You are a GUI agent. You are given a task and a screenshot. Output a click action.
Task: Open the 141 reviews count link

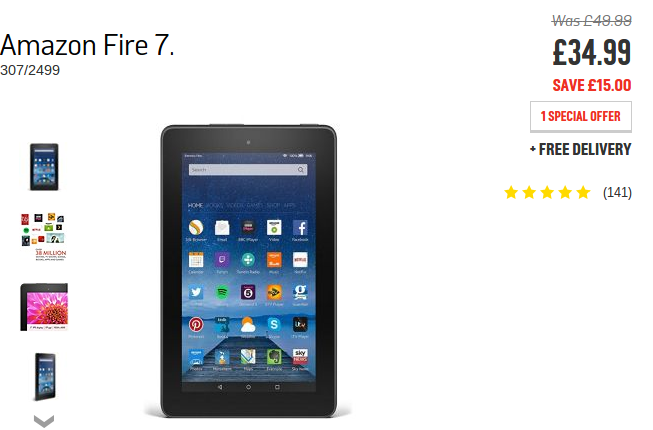pyautogui.click(x=617, y=192)
